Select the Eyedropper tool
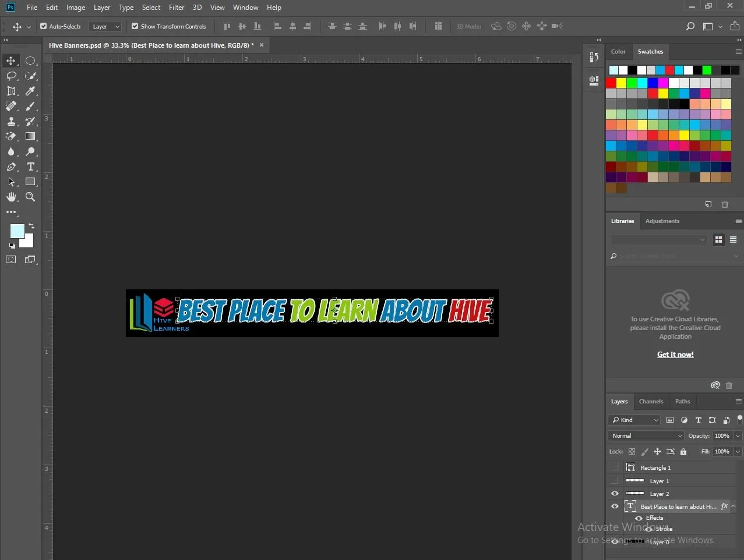 [30, 91]
